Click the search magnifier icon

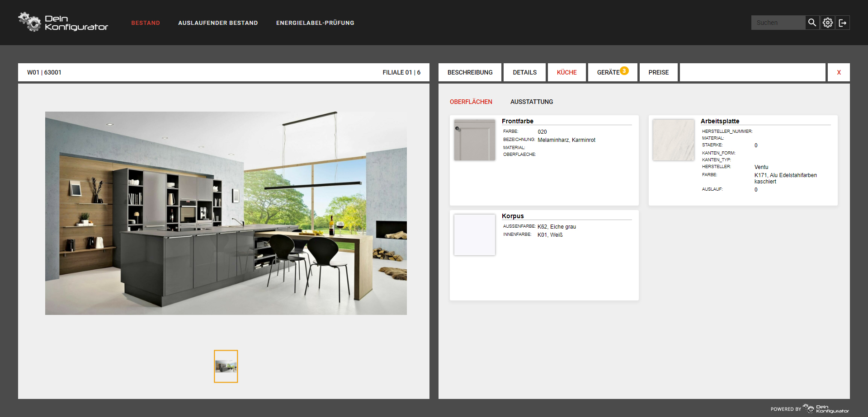pos(812,23)
